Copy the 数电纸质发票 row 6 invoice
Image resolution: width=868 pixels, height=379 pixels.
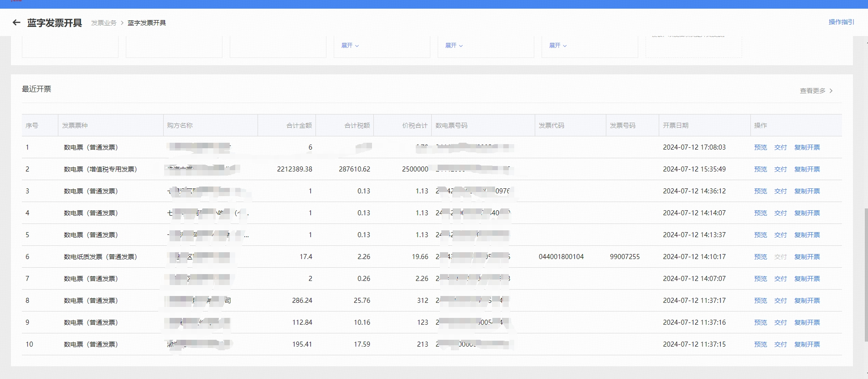(807, 257)
